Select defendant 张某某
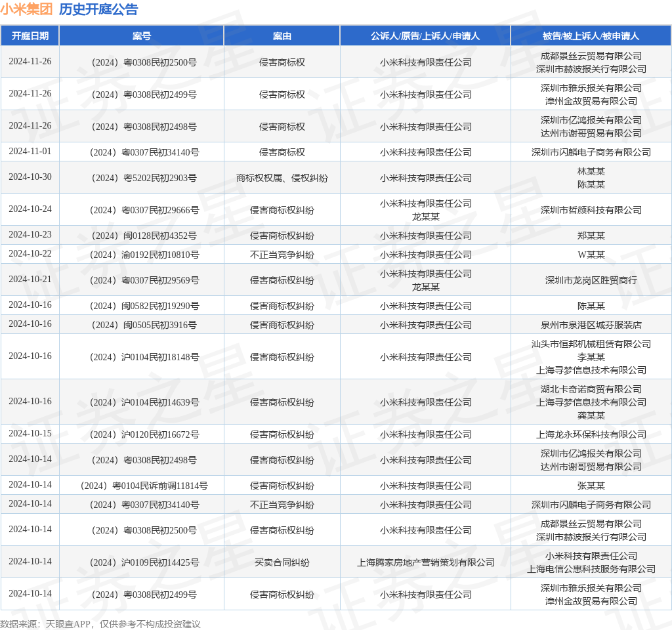Image resolution: width=672 pixels, height=630 pixels. 591,486
